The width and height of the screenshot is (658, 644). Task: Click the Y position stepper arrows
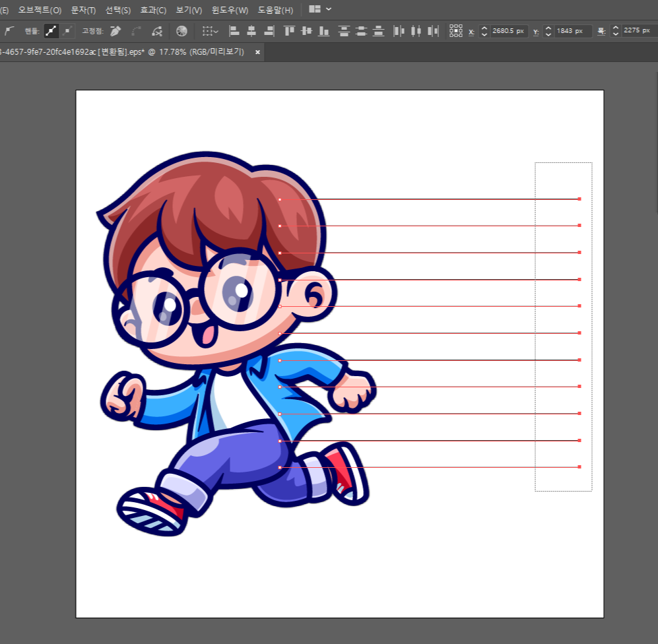click(x=548, y=30)
